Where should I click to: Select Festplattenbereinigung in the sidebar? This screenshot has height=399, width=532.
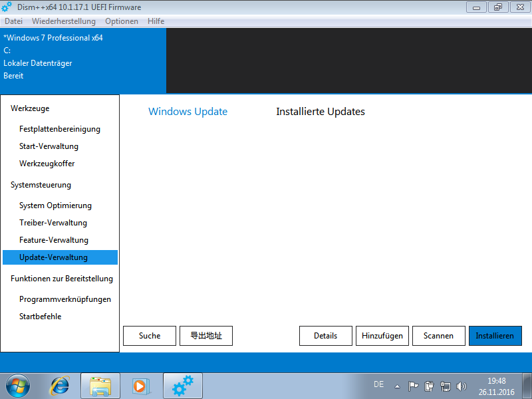tap(60, 129)
